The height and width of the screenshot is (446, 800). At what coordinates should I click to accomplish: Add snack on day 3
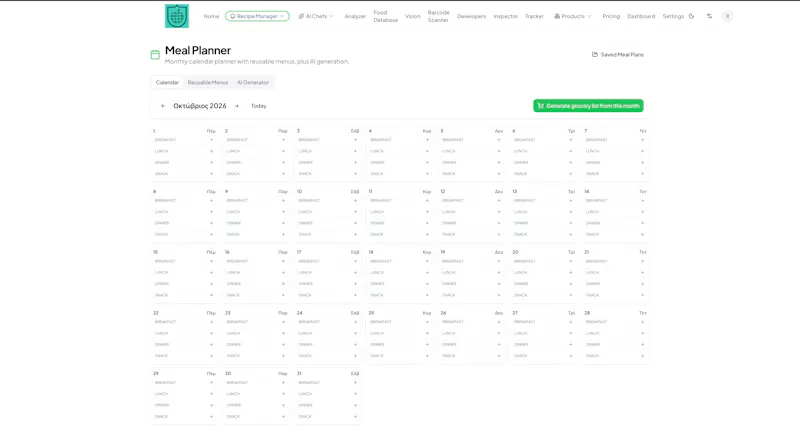pos(356,174)
